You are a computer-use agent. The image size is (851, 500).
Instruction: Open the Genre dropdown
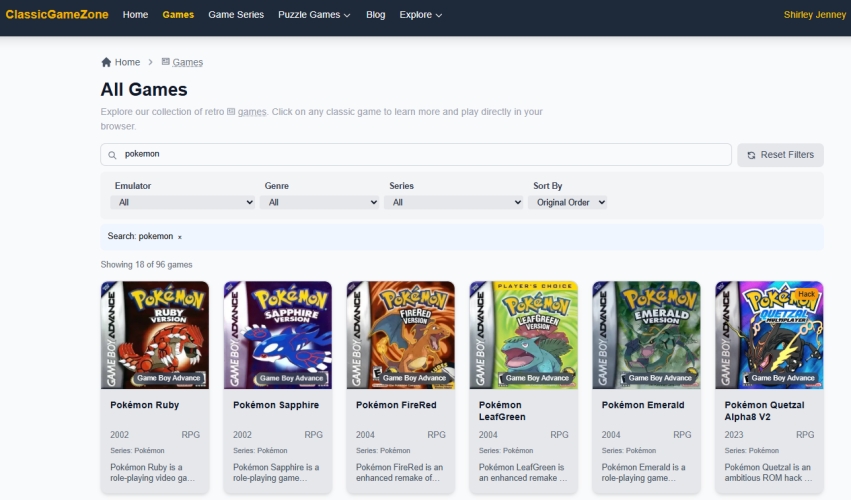tap(319, 202)
